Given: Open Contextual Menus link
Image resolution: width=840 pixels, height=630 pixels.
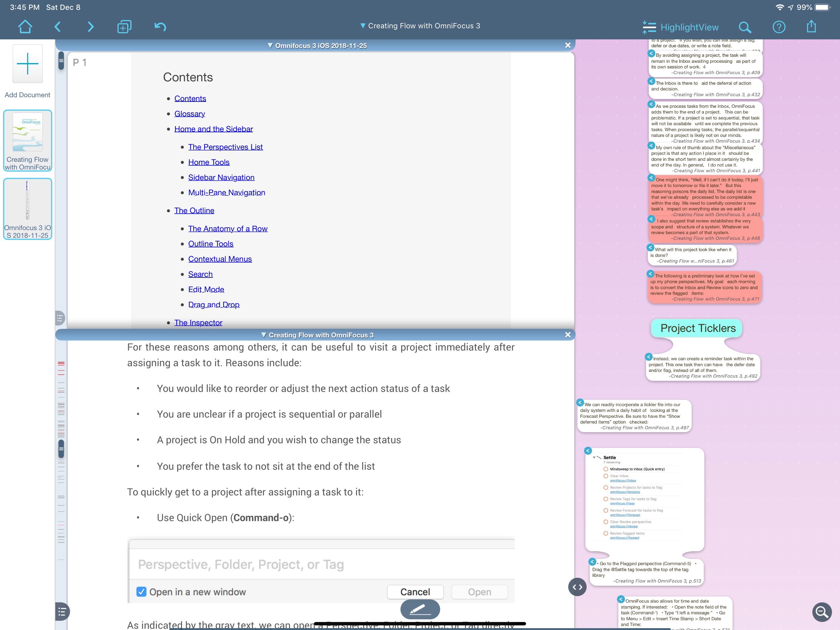Looking at the screenshot, I should 220,259.
